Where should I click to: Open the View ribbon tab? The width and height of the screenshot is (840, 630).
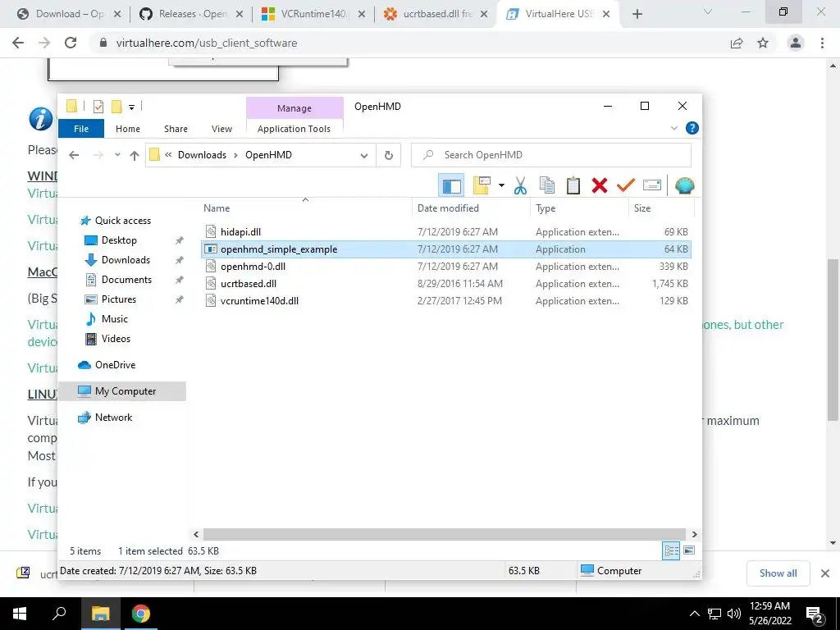221,129
